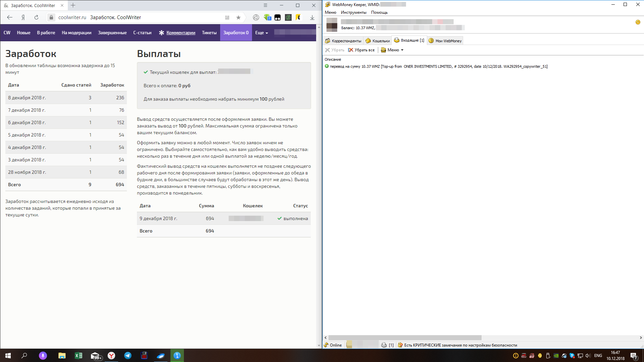Go back to previous page
This screenshot has width=644, height=362.
pyautogui.click(x=10, y=17)
